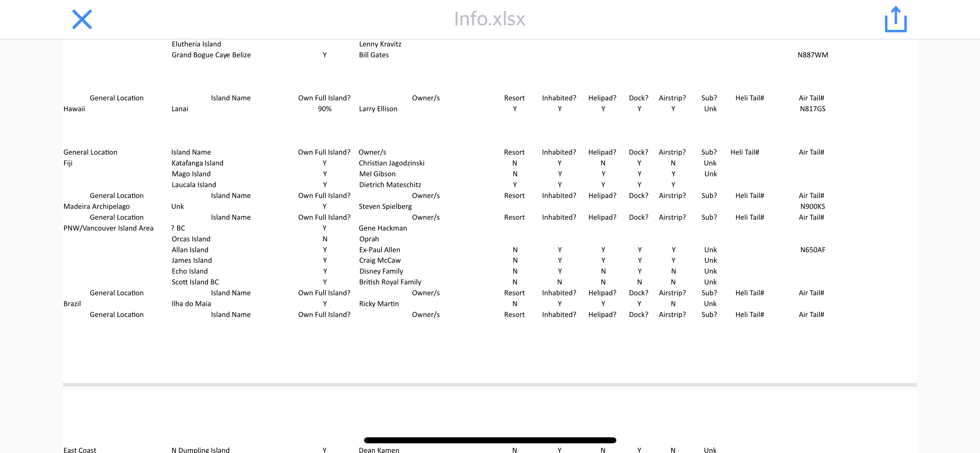Select the 'Gene Hackman' cell
980x453 pixels.
[383, 228]
